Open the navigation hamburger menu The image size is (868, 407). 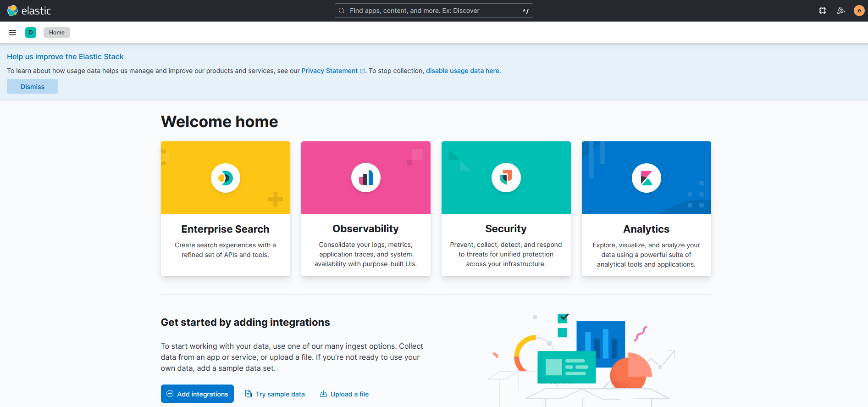tap(12, 33)
